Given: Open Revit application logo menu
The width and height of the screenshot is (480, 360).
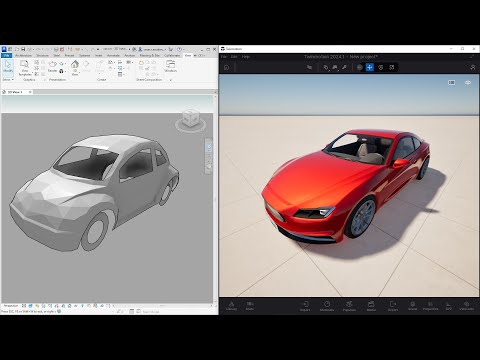Looking at the screenshot, I should pos(4,49).
